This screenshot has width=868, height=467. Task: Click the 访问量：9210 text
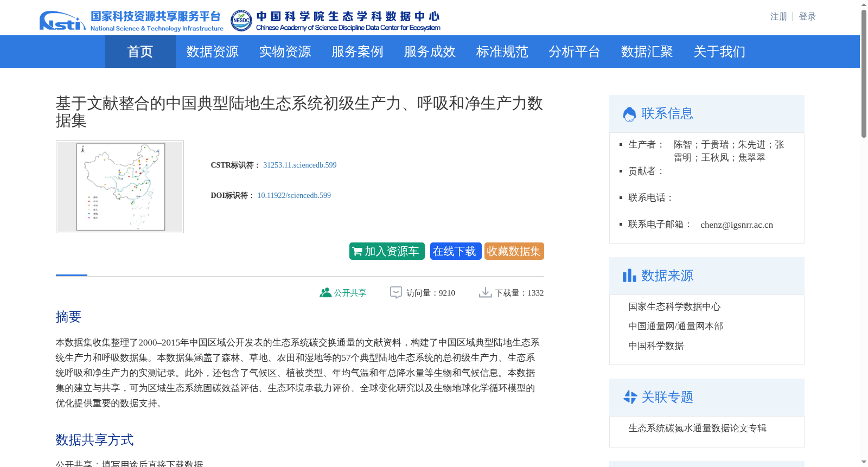pyautogui.click(x=431, y=293)
